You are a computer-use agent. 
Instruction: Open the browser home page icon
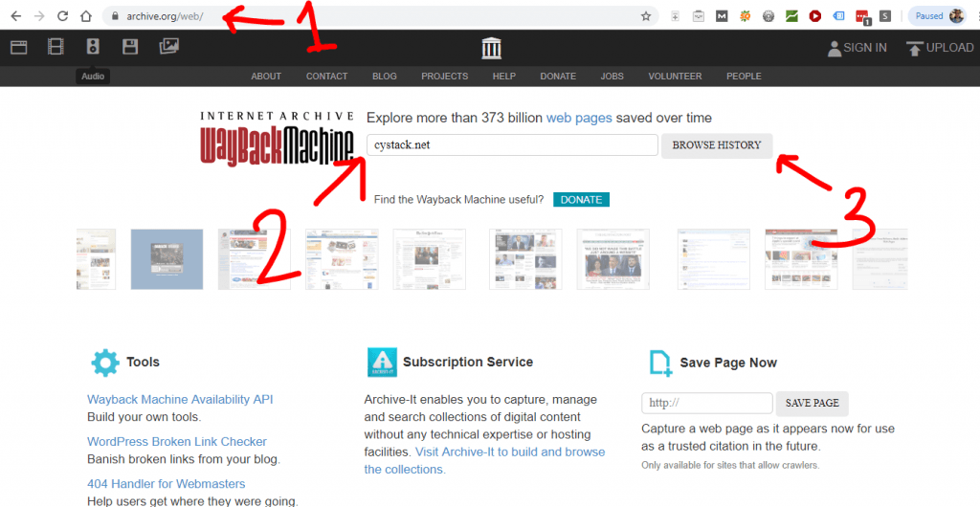click(86, 16)
